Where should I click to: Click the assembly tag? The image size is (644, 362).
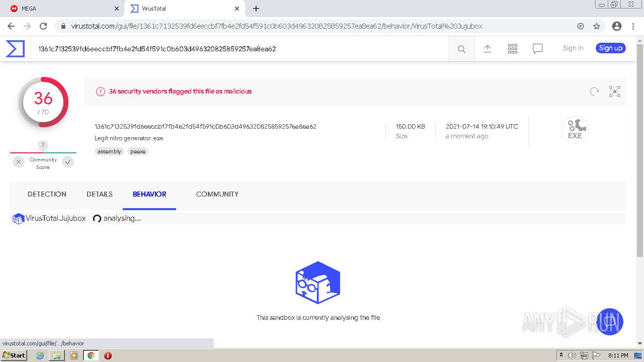pyautogui.click(x=109, y=151)
